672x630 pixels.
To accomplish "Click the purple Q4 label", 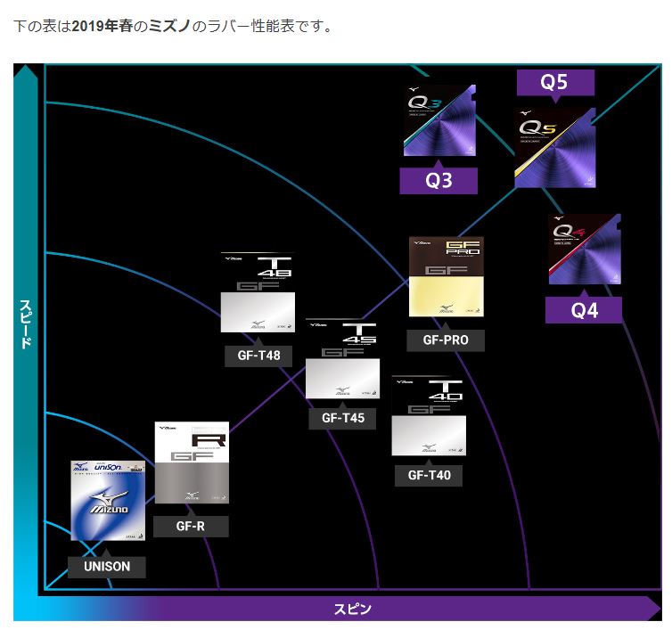I will [583, 310].
